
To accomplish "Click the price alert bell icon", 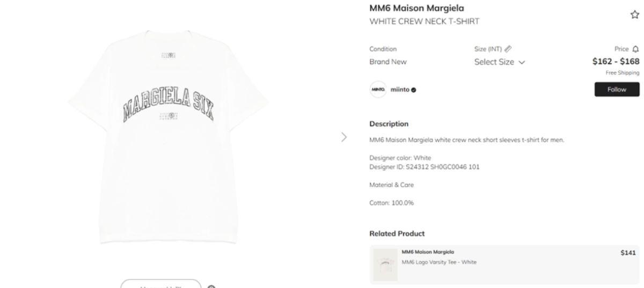I will pos(636,49).
